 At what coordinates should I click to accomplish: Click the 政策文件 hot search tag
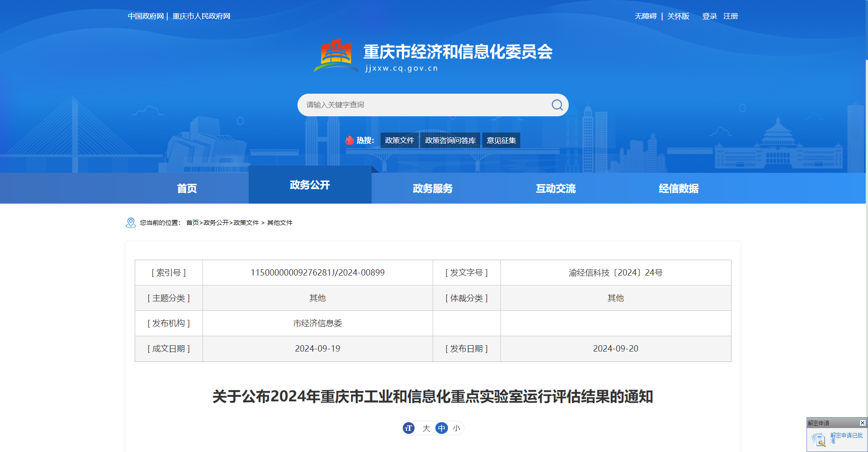click(399, 140)
